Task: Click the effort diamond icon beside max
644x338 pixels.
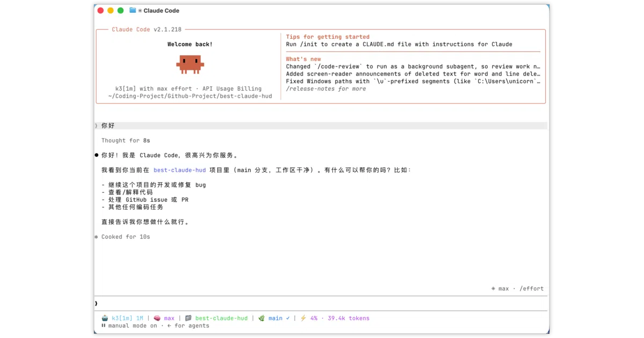Action: [x=493, y=289]
